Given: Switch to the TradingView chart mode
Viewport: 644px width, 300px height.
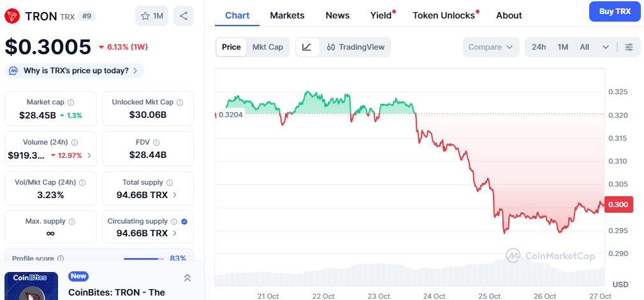Looking at the screenshot, I should coord(356,47).
